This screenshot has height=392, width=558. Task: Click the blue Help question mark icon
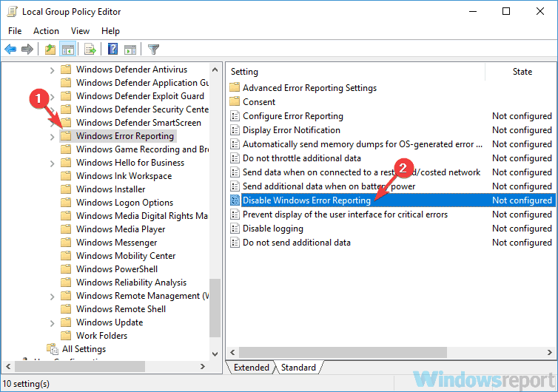[x=112, y=49]
